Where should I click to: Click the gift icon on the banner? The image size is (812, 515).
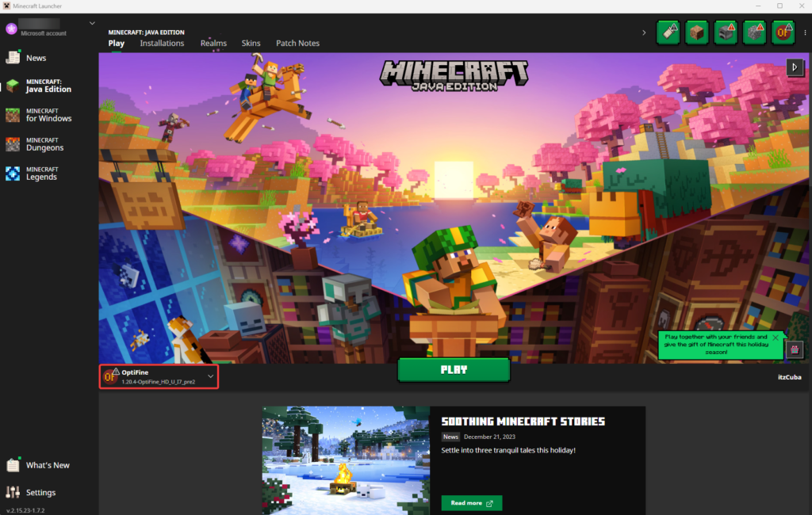coord(794,349)
